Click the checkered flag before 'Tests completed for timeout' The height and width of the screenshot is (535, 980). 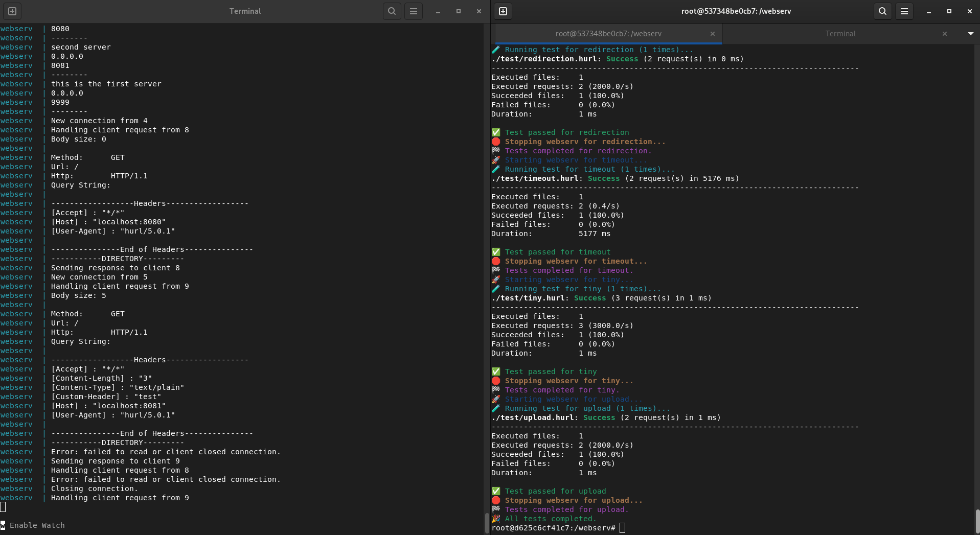point(496,270)
